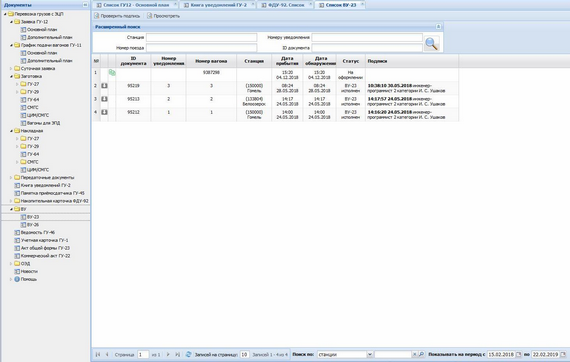Go to last page in pager
Image resolution: width=570 pixels, height=362 pixels.
click(177, 354)
